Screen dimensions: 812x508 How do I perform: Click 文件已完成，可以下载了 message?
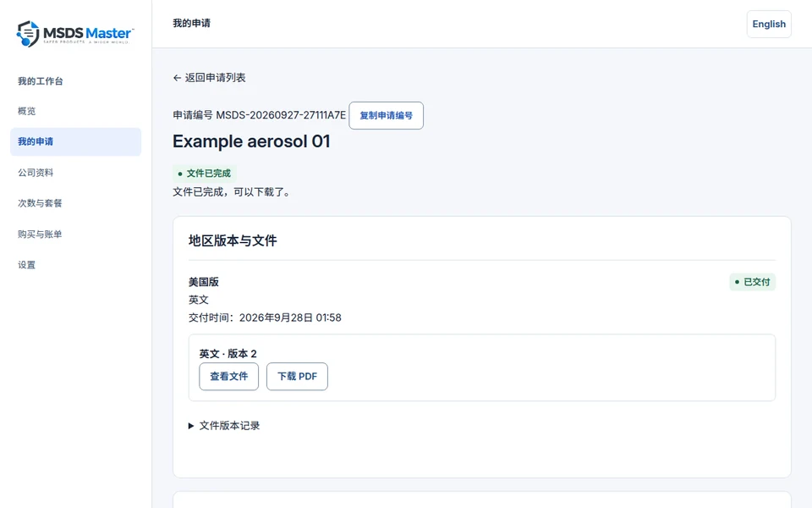tap(233, 192)
